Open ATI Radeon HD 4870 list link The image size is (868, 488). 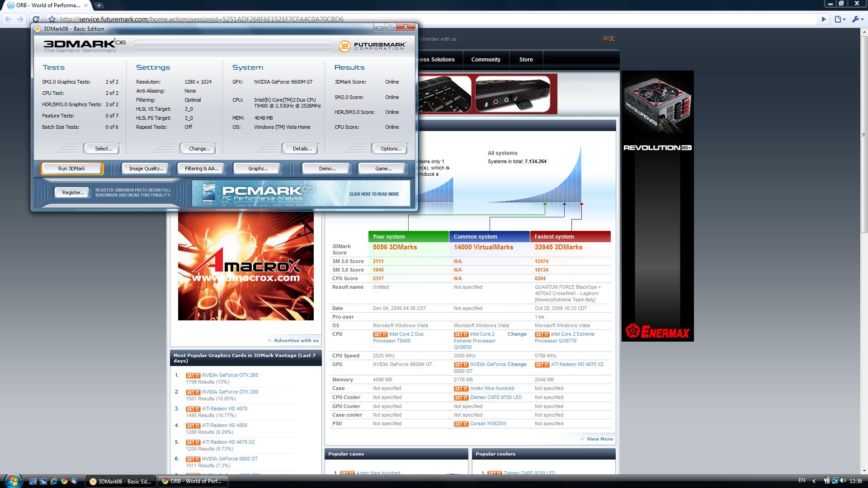click(224, 409)
